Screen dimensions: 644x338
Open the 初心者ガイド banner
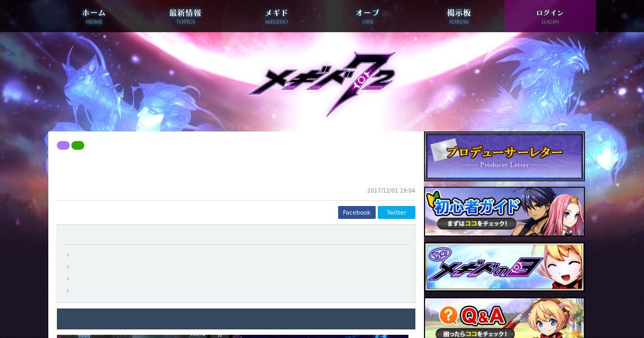coord(504,211)
